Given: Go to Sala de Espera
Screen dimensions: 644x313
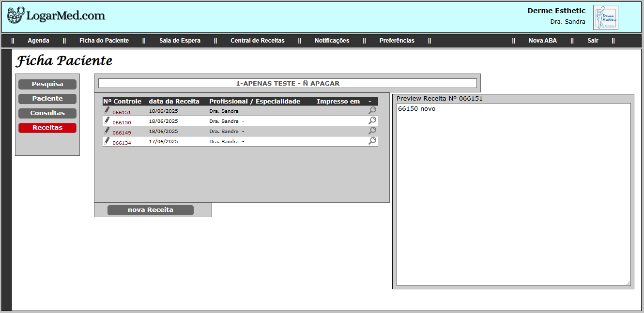Looking at the screenshot, I should pos(180,41).
